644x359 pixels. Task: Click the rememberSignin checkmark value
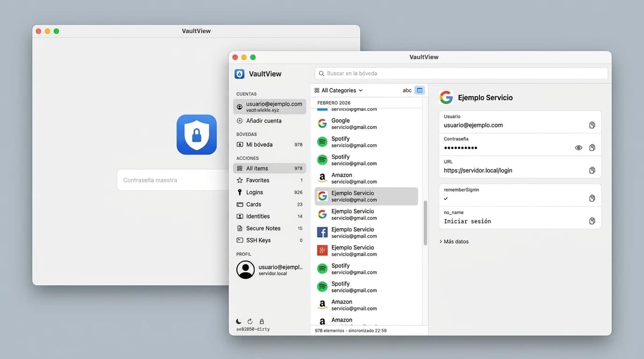[446, 199]
